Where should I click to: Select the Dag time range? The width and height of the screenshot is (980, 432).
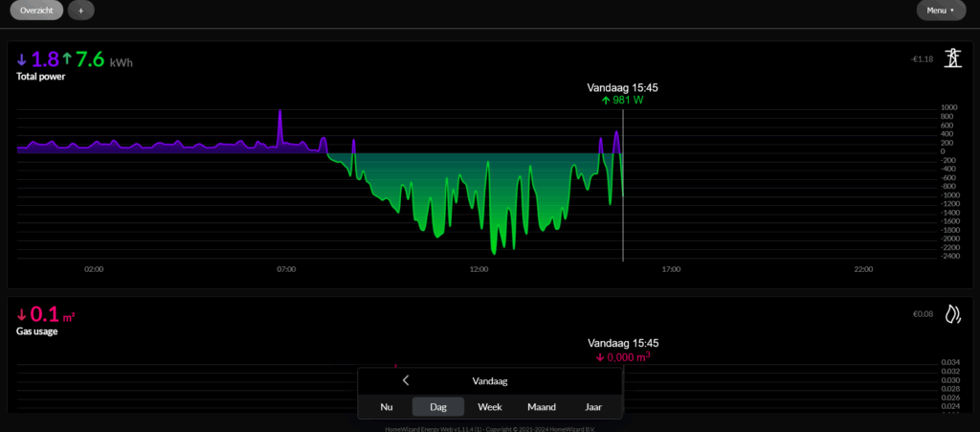click(x=438, y=407)
